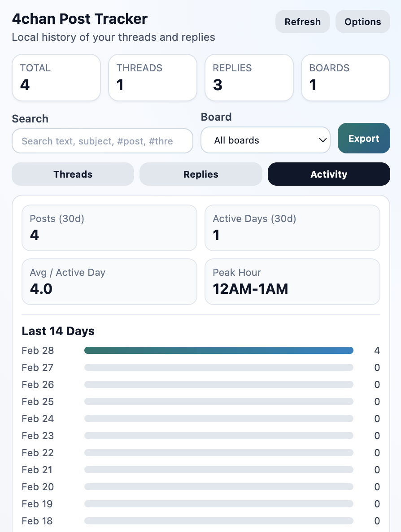Click the Active Days (30d) card
Viewport: 401px width, 532px height.
(x=292, y=228)
